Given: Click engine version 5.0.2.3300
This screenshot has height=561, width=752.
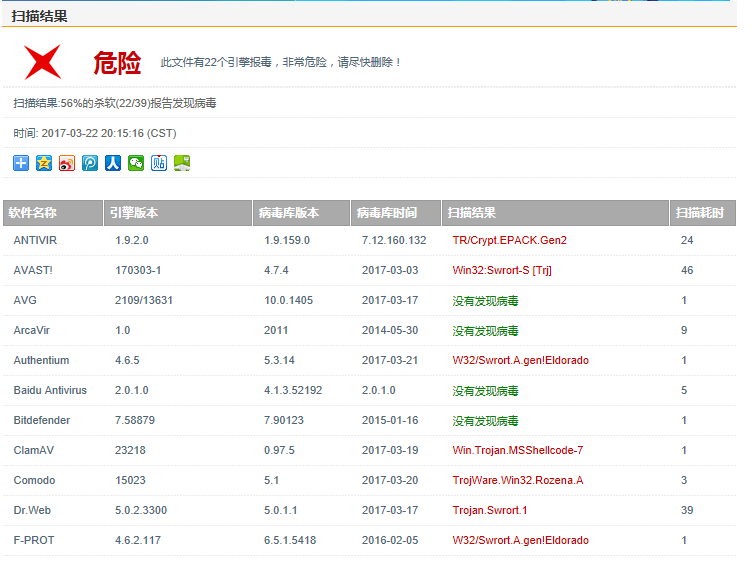Looking at the screenshot, I should pos(141,510).
